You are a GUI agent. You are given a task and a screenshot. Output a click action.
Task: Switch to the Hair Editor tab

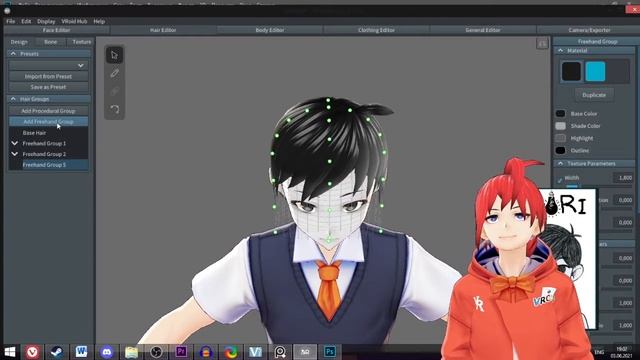(163, 30)
